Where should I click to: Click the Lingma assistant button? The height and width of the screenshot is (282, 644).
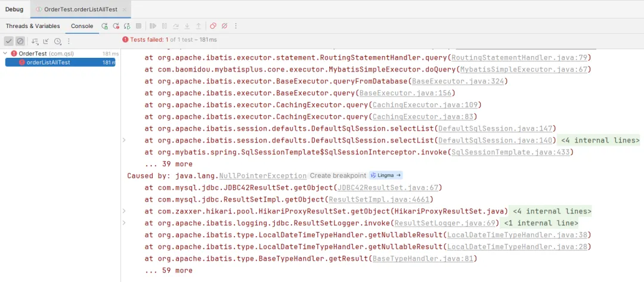pos(386,175)
